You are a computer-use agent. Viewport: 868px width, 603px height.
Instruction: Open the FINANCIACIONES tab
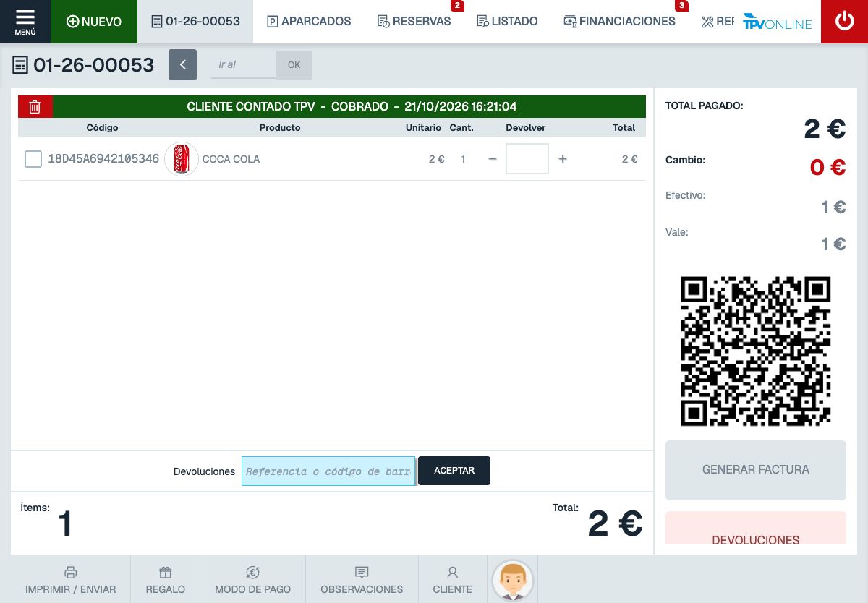620,22
